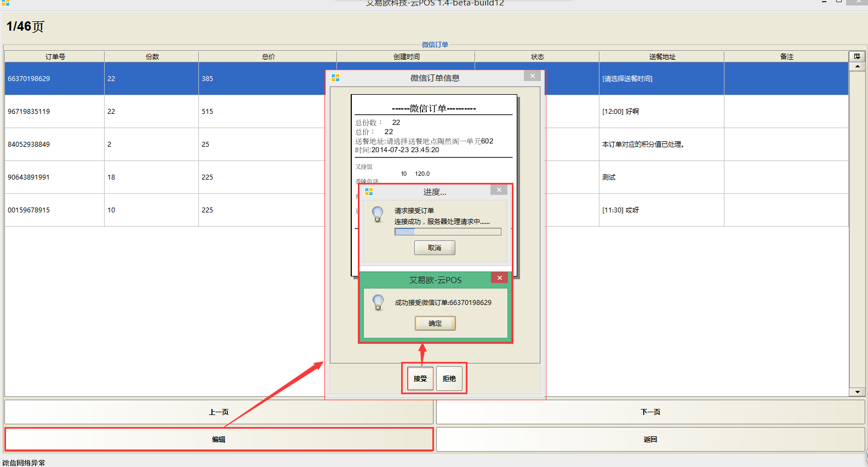Click the 时间:2014-07-23 23:45:20 line in receipt
Image resolution: width=868 pixels, height=467 pixels.
point(397,149)
